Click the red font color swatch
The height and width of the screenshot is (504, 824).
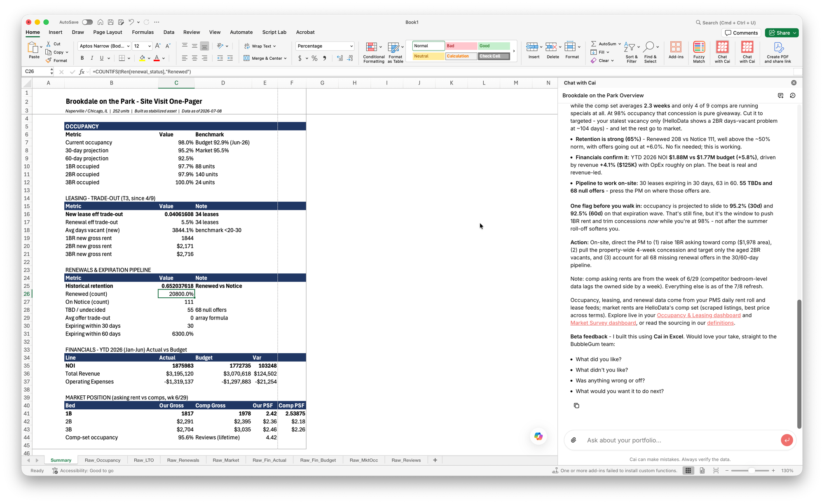pyautogui.click(x=157, y=58)
